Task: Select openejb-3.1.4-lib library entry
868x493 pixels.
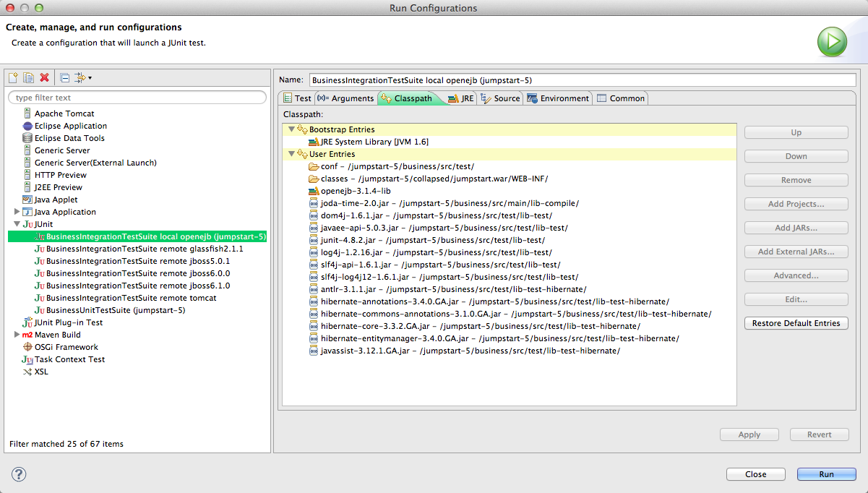Action: pos(350,191)
